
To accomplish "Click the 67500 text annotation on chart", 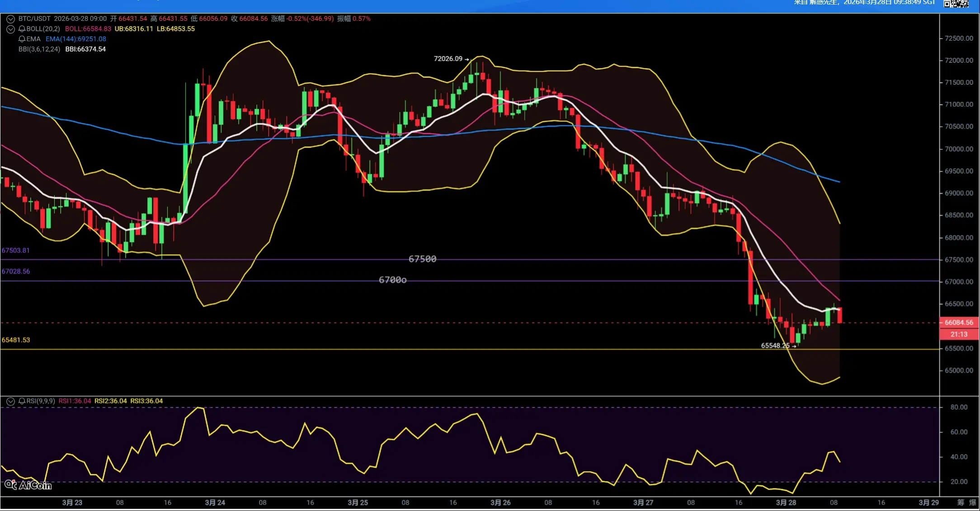I will point(422,259).
